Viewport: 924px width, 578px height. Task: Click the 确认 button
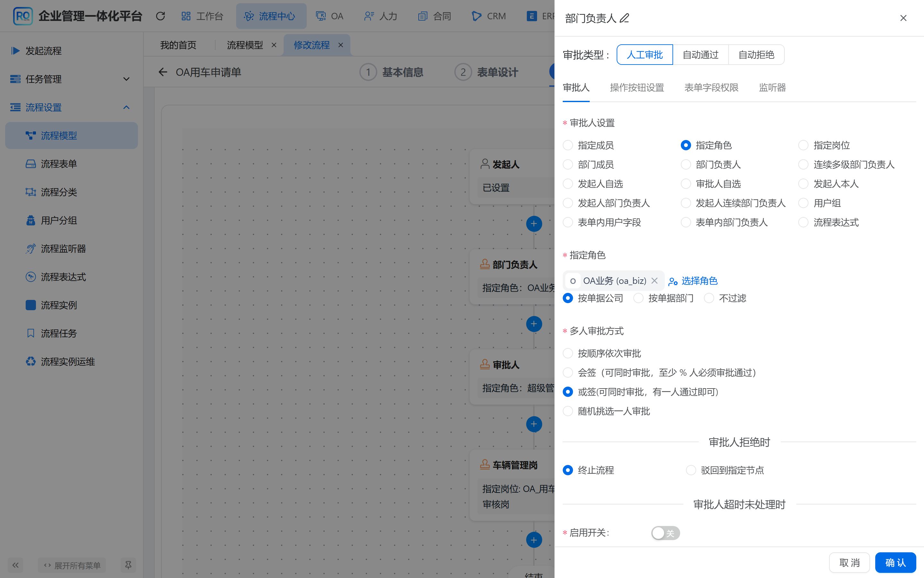point(895,562)
